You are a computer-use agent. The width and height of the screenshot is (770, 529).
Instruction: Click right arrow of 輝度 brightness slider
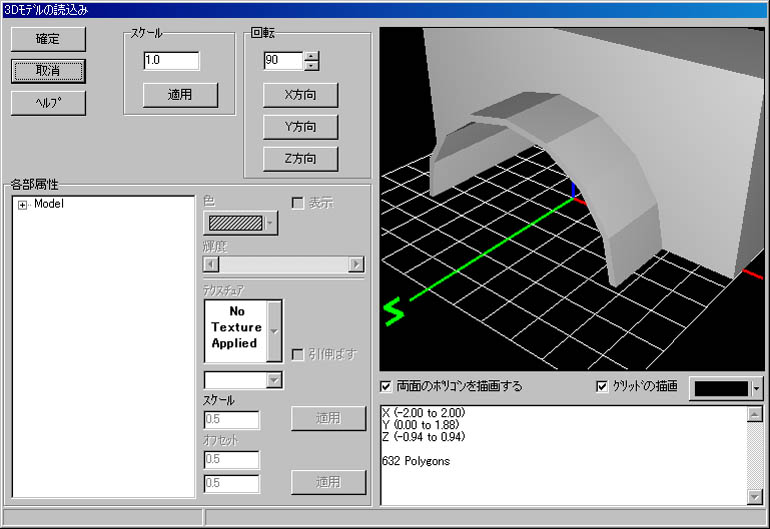[356, 264]
